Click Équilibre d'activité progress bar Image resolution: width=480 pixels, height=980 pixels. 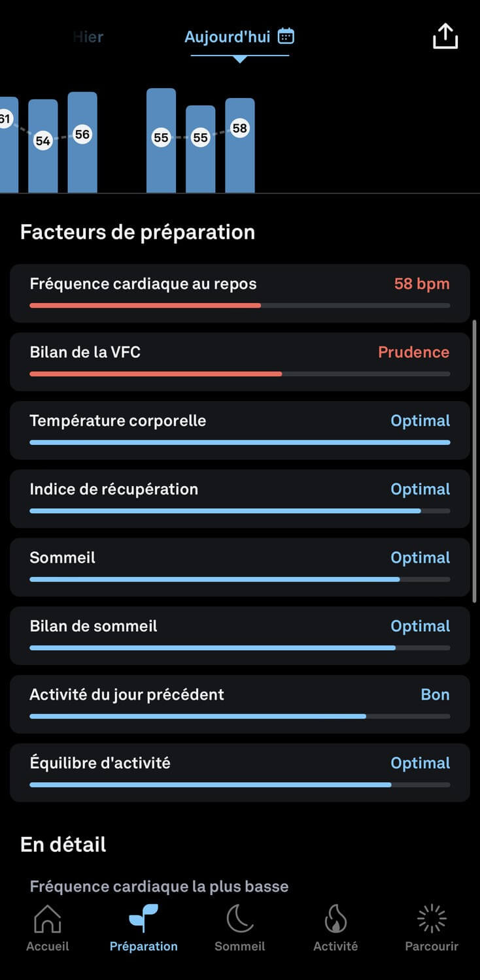click(240, 785)
